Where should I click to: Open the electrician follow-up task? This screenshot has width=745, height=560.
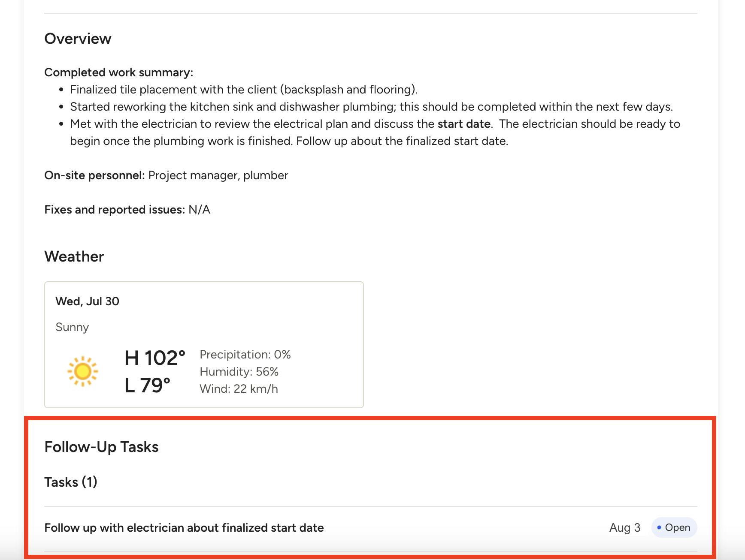tap(184, 528)
